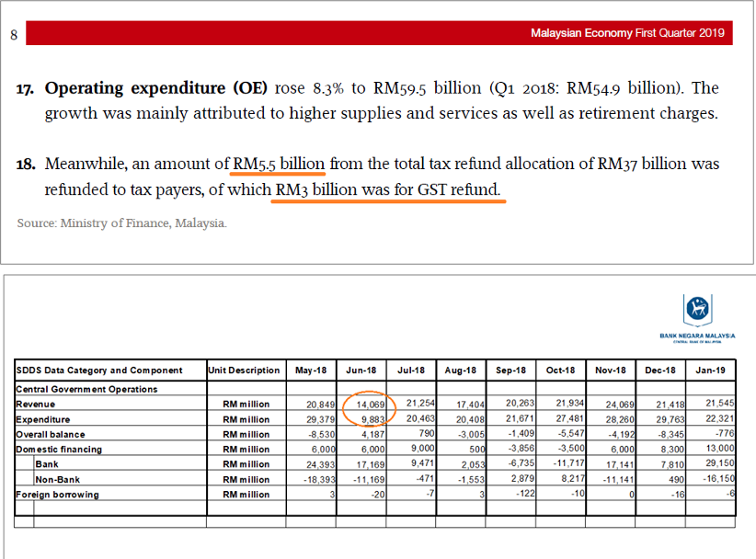
Task: Select the SDDS Data Category column header
Action: click(x=99, y=371)
